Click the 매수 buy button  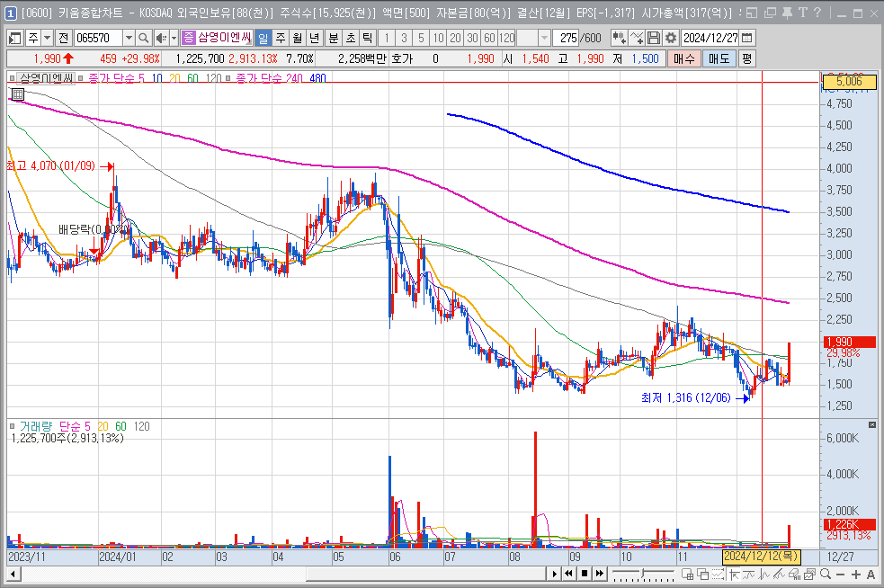tap(683, 58)
